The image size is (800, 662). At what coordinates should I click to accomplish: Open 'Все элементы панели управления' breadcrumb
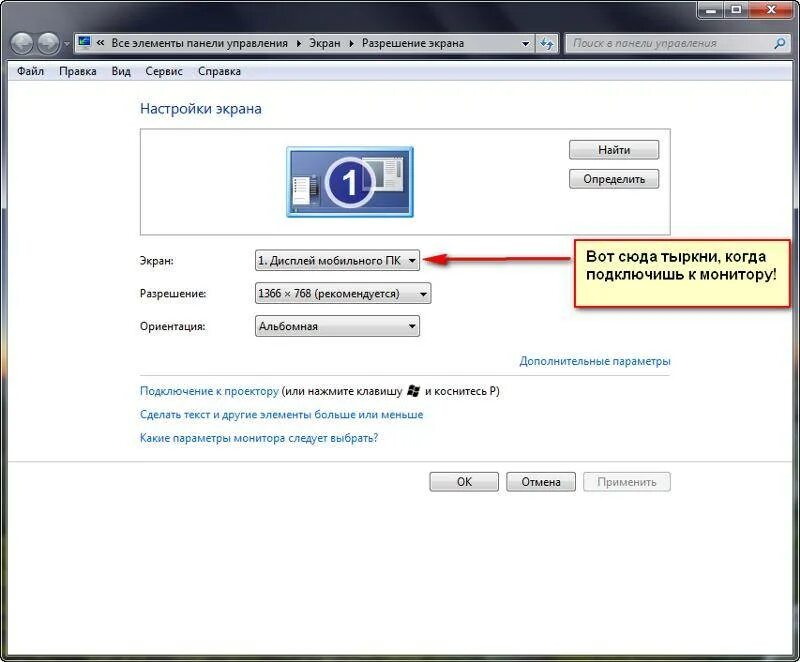click(199, 43)
